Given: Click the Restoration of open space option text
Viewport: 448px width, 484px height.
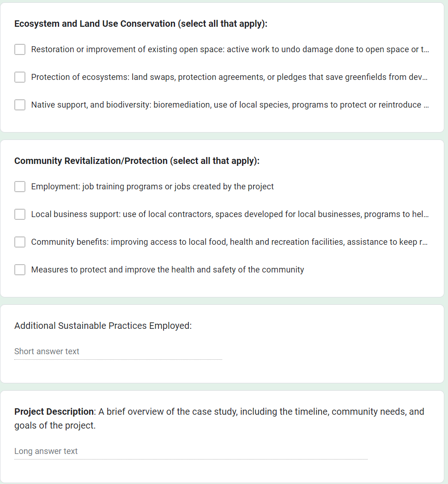Looking at the screenshot, I should point(230,49).
